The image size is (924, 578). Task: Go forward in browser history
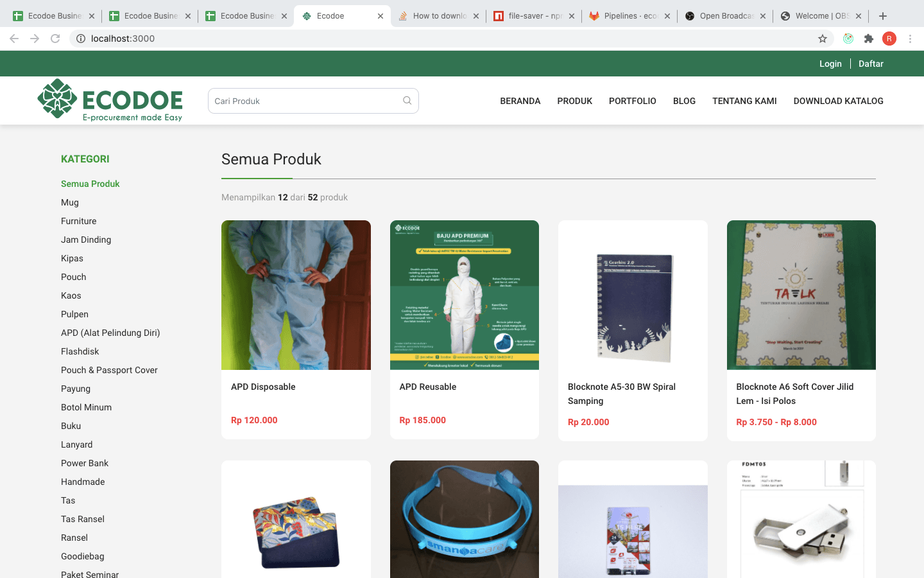pos(35,39)
